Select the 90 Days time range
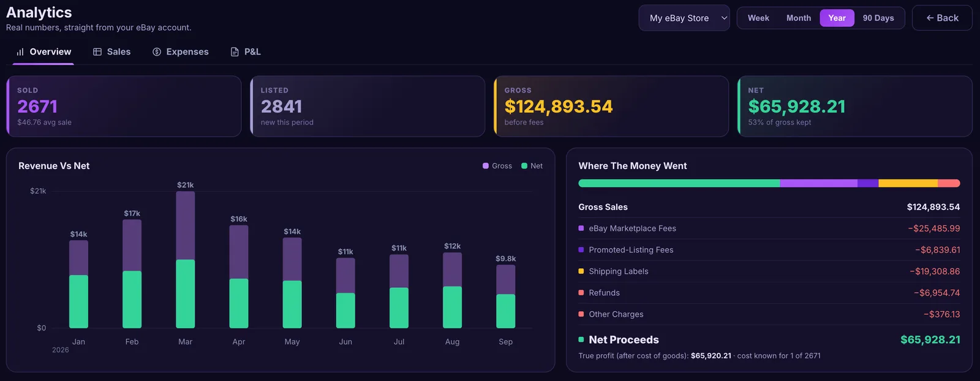The height and width of the screenshot is (381, 980). (x=878, y=18)
